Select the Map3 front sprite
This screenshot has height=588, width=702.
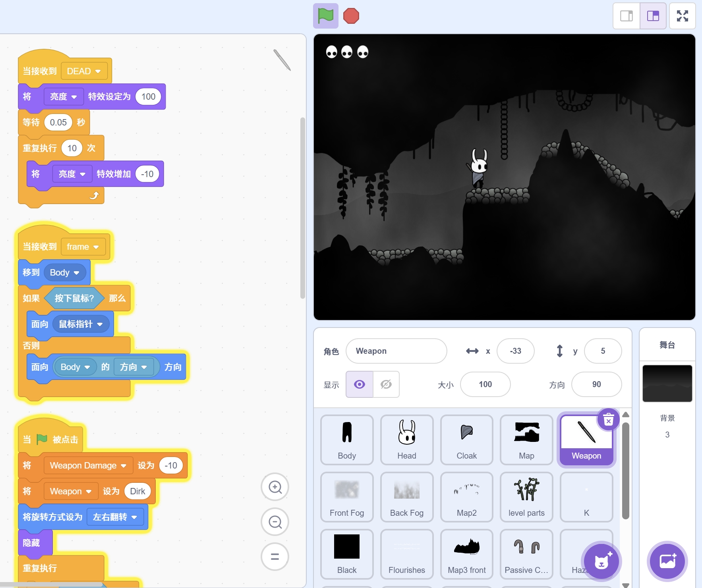(x=467, y=554)
